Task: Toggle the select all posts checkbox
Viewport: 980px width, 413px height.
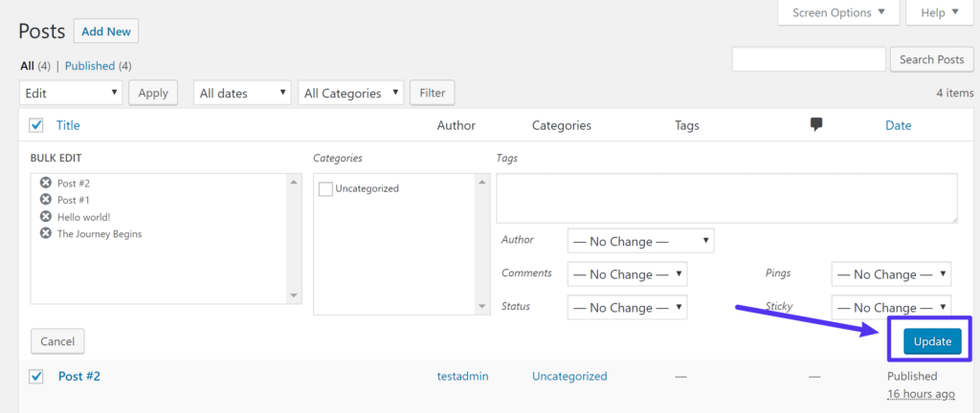Action: pyautogui.click(x=36, y=125)
